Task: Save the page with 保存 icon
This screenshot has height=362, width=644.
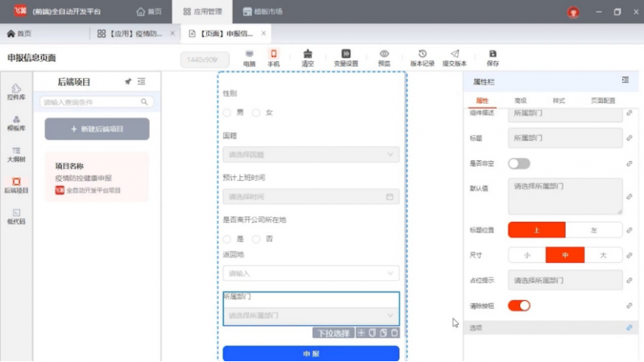Action: [493, 57]
